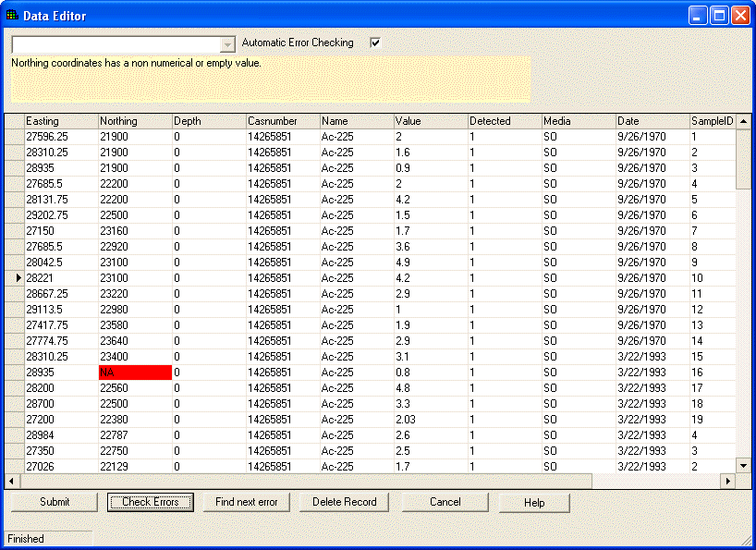Click Value cell 0.9
The height and width of the screenshot is (550, 756).
(431, 167)
